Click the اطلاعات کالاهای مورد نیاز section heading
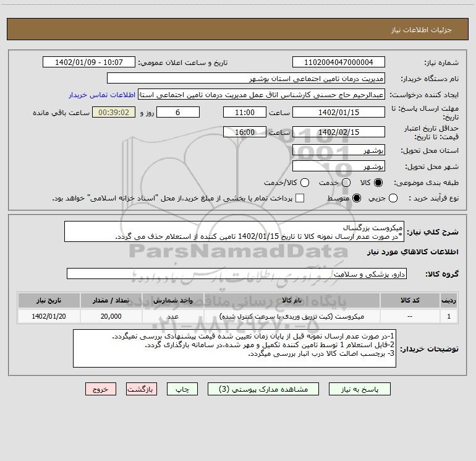 (x=413, y=252)
